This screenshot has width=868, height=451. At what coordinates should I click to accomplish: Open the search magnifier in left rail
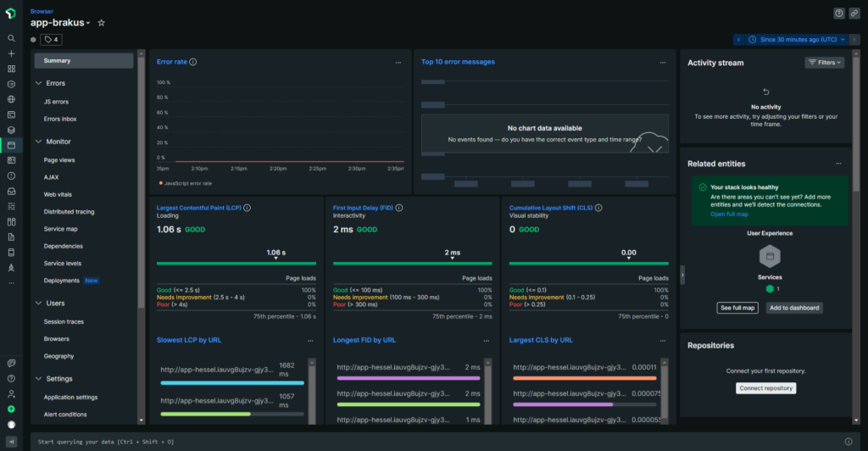tap(11, 38)
